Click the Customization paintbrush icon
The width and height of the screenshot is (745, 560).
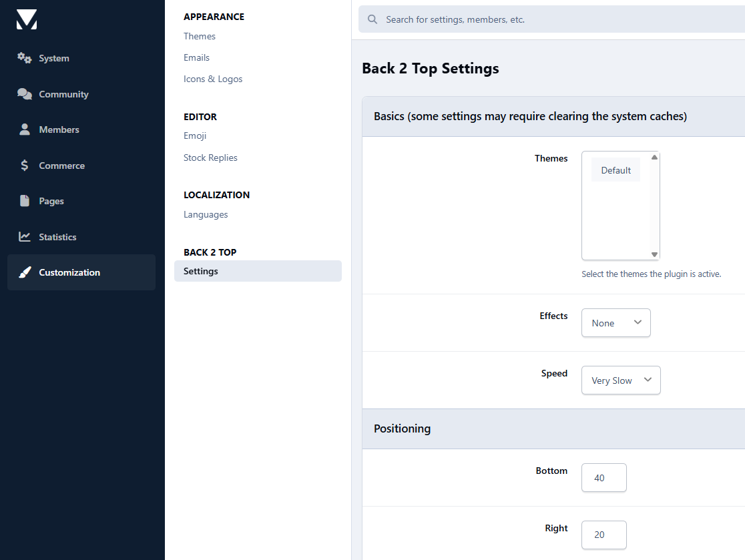25,272
